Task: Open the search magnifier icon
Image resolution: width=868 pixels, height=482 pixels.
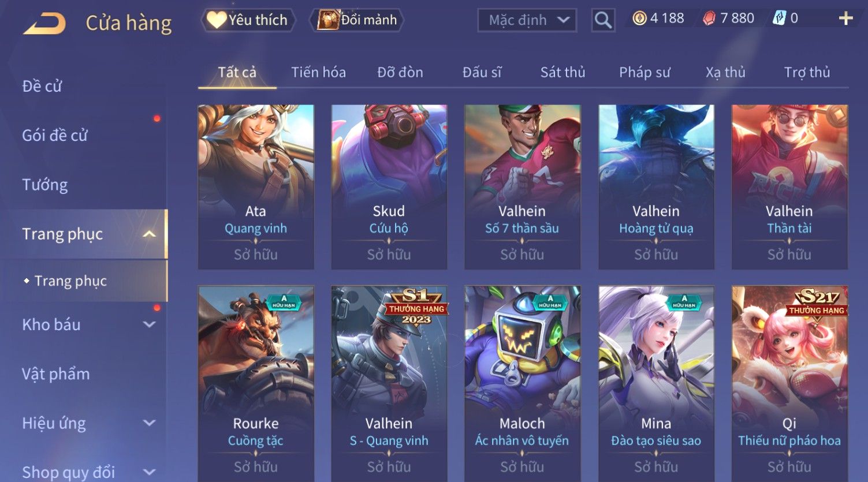Action: point(603,20)
